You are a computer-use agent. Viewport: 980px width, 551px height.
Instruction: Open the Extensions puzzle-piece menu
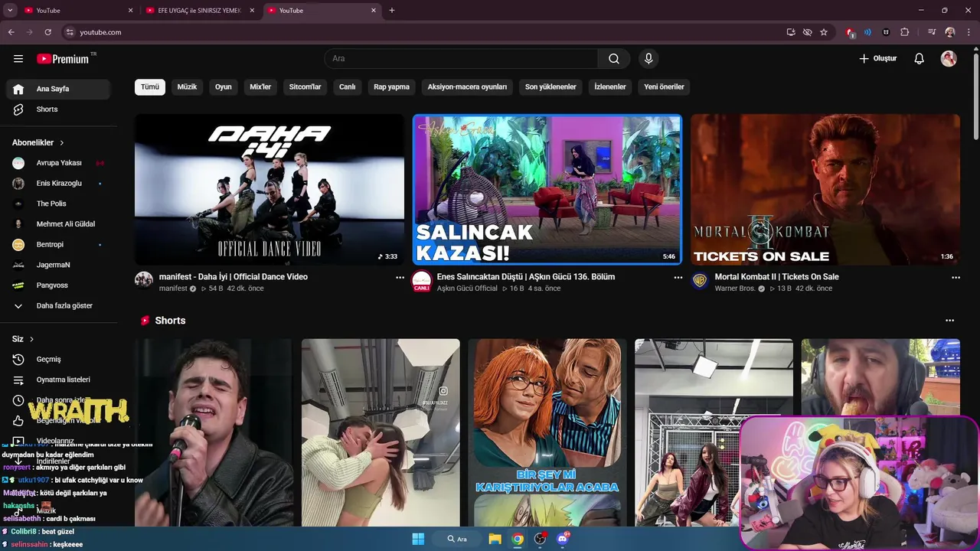click(904, 32)
